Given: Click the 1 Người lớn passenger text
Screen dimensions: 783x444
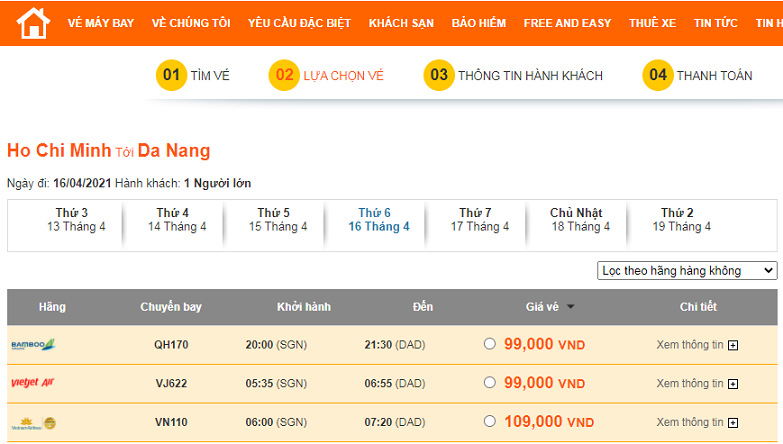Looking at the screenshot, I should (x=217, y=183).
